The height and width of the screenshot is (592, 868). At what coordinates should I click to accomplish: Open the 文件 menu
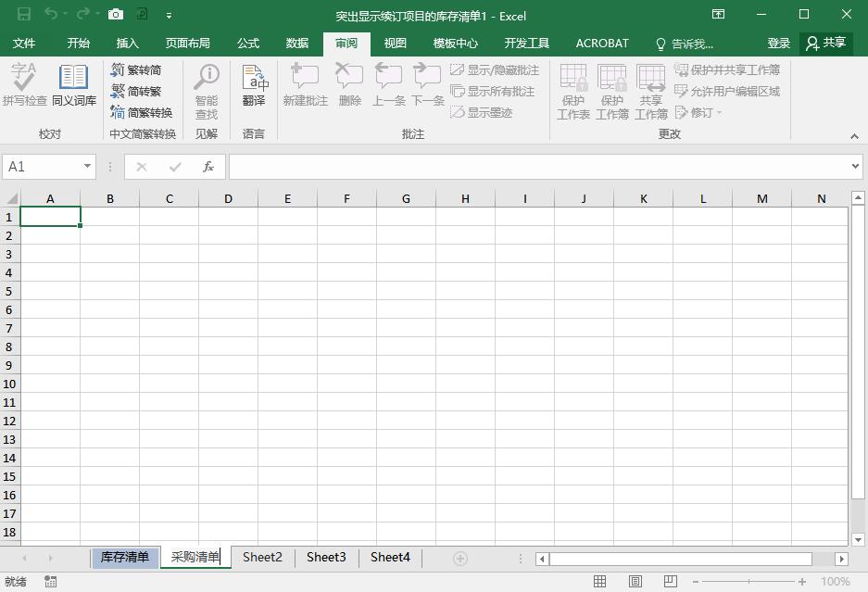tap(25, 43)
